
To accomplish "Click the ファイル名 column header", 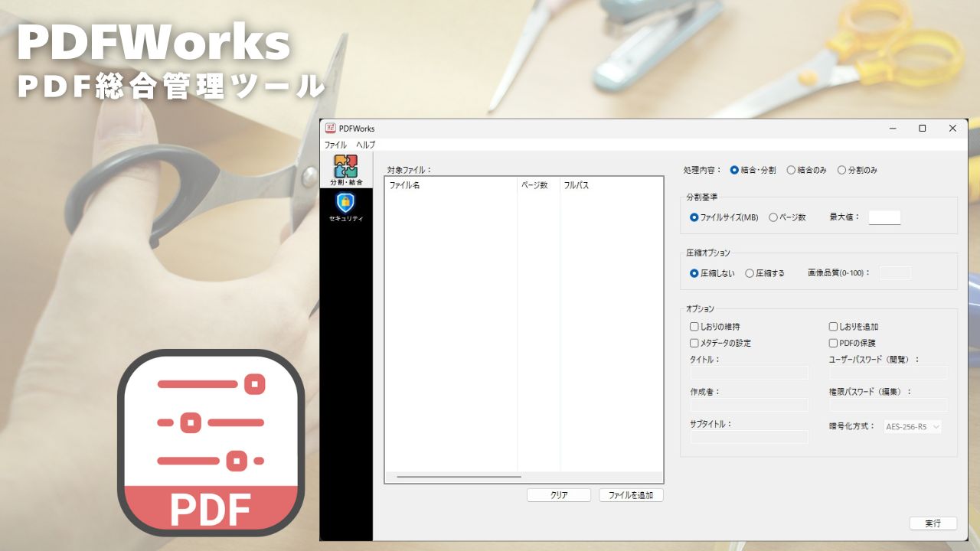I will [451, 185].
